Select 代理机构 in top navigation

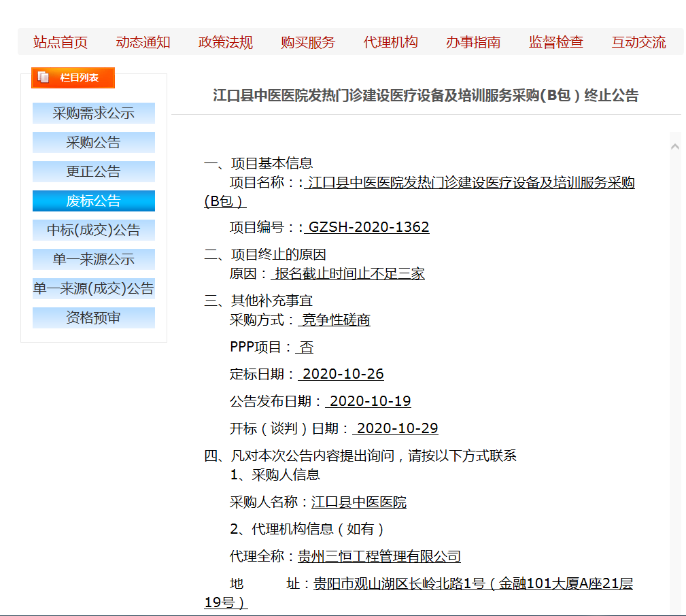[x=391, y=42]
